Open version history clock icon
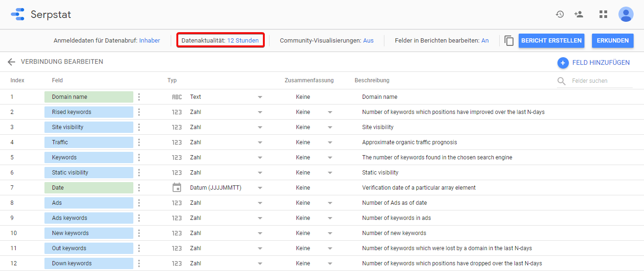 (x=560, y=14)
